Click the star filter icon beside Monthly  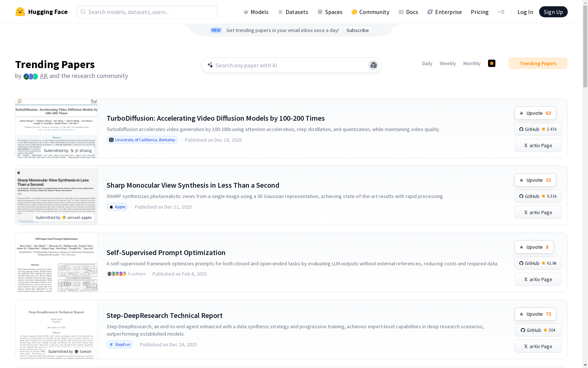(x=491, y=63)
